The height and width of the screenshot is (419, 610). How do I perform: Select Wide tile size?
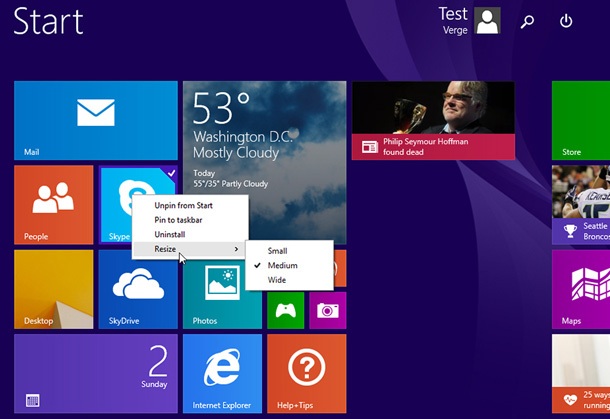click(277, 280)
